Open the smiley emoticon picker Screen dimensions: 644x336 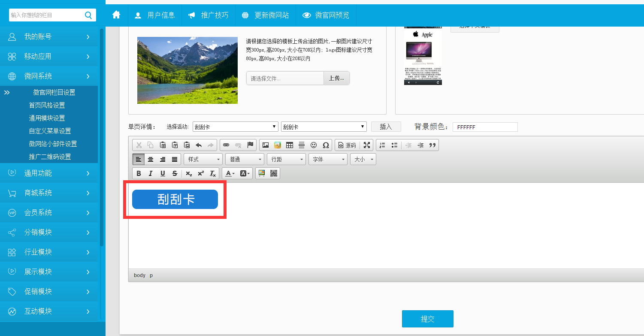(314, 145)
